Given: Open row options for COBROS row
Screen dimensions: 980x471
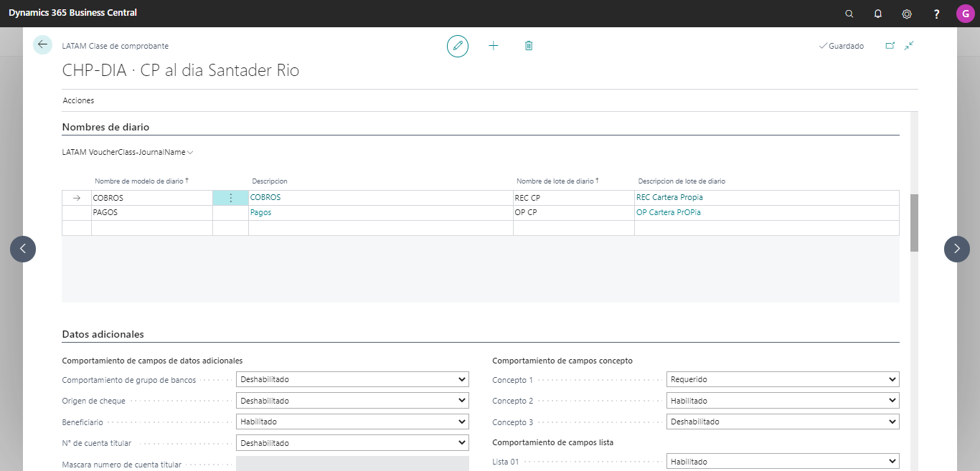Looking at the screenshot, I should click(x=230, y=198).
